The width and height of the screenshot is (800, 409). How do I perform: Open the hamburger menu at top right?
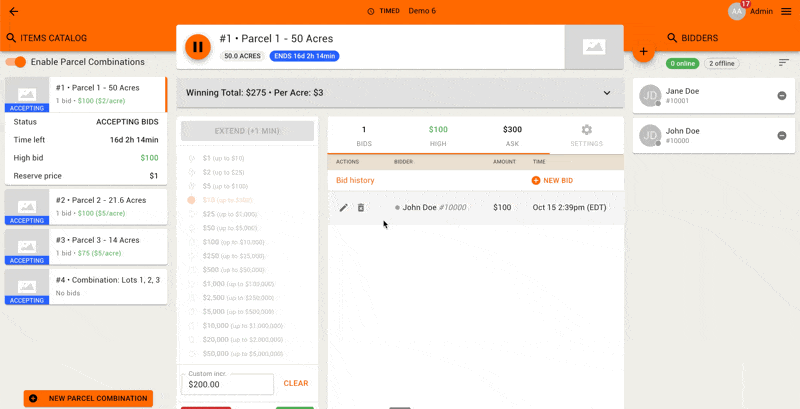[785, 11]
